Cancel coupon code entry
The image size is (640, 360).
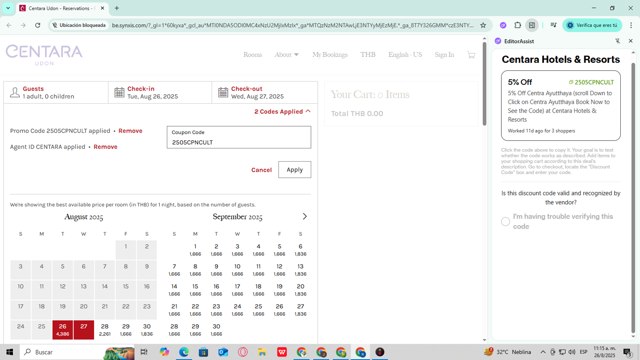coord(261,170)
